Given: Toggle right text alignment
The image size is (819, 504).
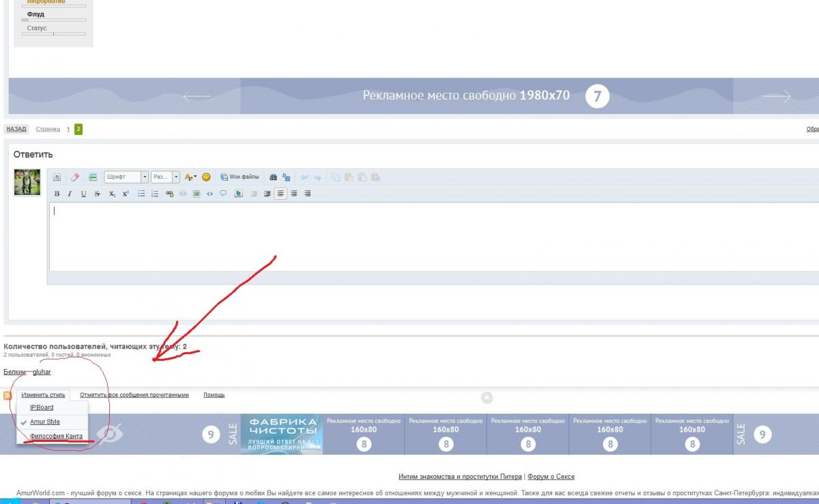Looking at the screenshot, I should point(307,194).
